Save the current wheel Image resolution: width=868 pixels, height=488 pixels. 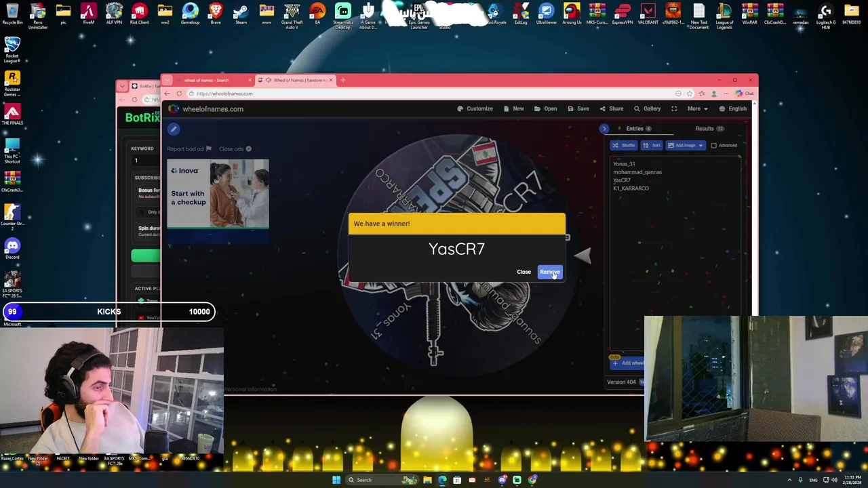pyautogui.click(x=578, y=108)
